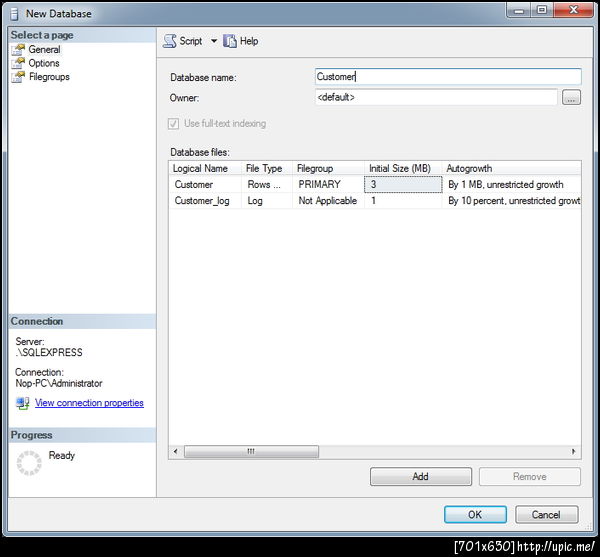
Task: Browse for owner with ellipsis button
Action: pyautogui.click(x=571, y=97)
